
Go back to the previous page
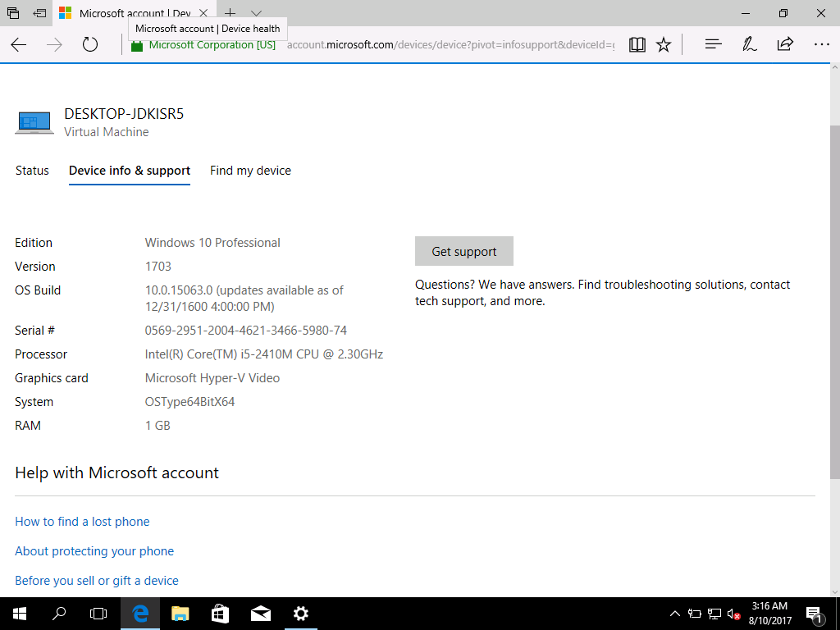(19, 44)
